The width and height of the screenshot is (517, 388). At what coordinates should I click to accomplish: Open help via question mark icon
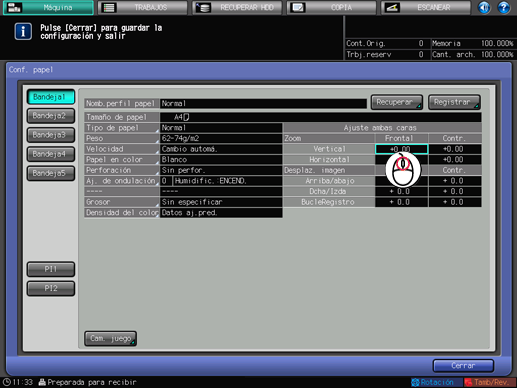tap(503, 7)
